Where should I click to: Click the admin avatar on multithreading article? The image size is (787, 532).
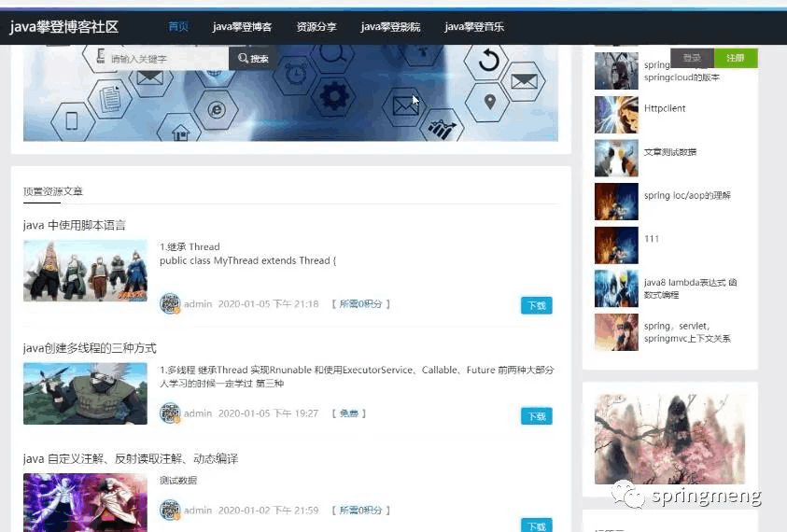pyautogui.click(x=170, y=413)
